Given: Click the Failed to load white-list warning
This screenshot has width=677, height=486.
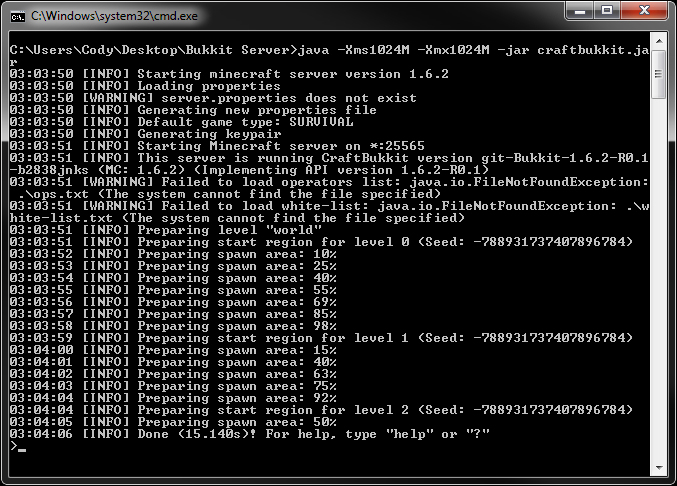Looking at the screenshot, I should (x=329, y=212).
